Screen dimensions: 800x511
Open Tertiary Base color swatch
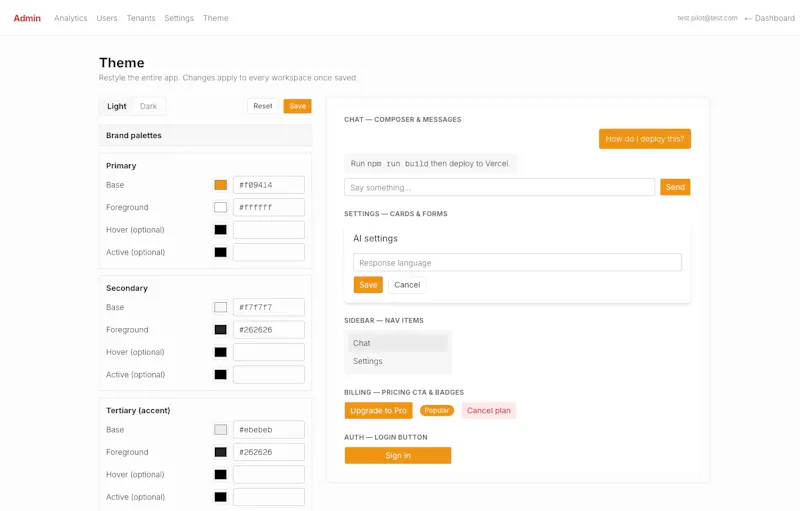click(x=220, y=429)
